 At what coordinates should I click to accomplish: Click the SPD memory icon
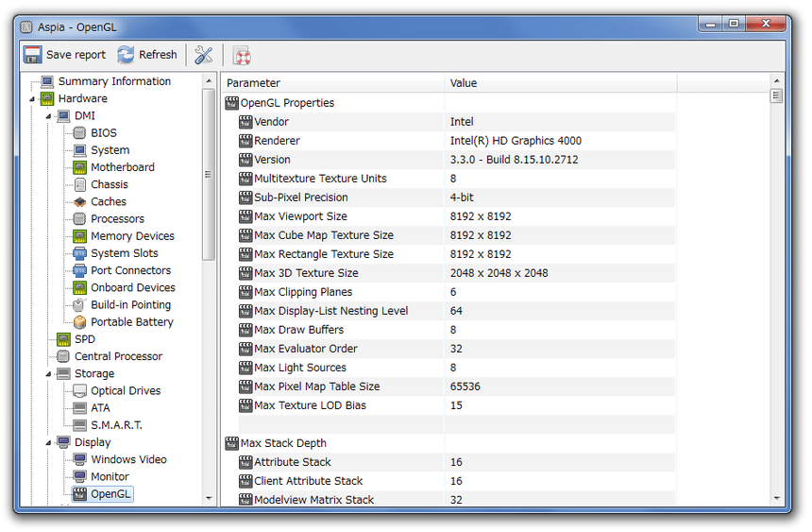(x=63, y=339)
